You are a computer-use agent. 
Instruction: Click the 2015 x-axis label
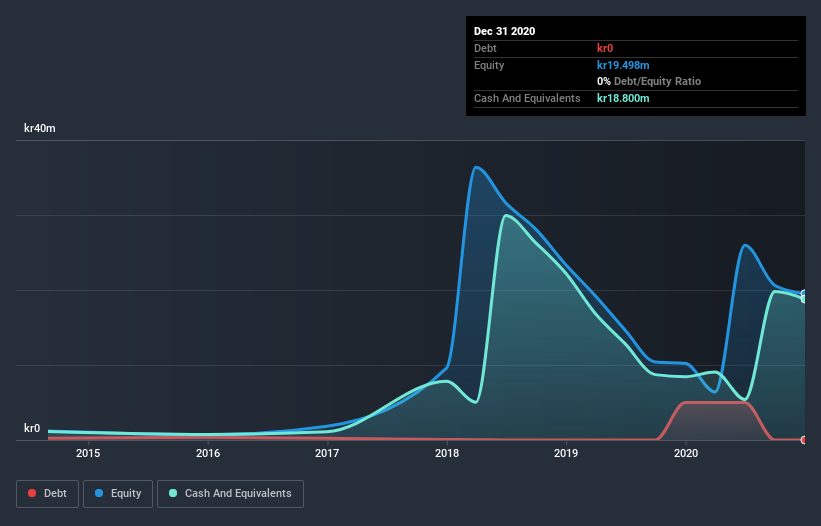pyautogui.click(x=88, y=453)
